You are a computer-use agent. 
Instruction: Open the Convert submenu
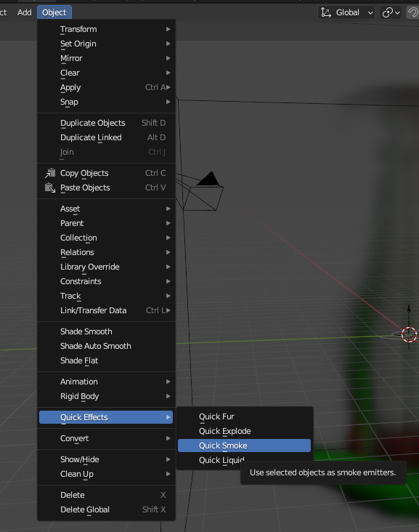[x=106, y=439]
